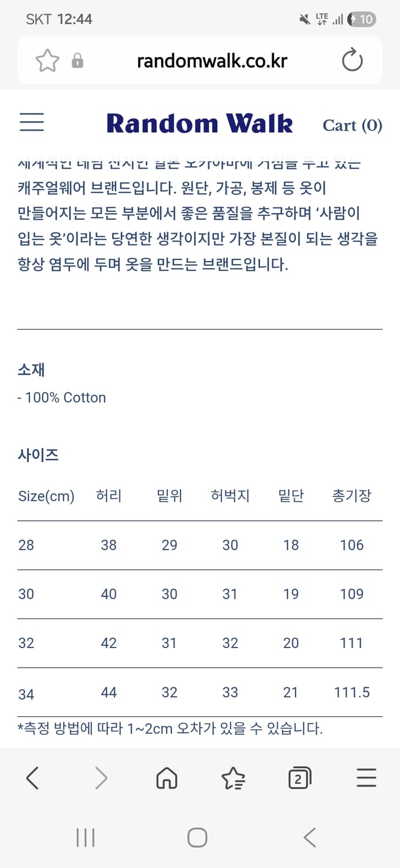Click the 사이즈 section heading

coord(37,455)
